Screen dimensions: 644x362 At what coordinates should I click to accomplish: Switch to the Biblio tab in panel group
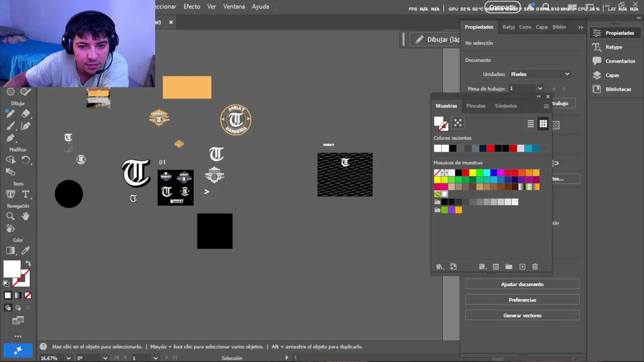tap(559, 27)
